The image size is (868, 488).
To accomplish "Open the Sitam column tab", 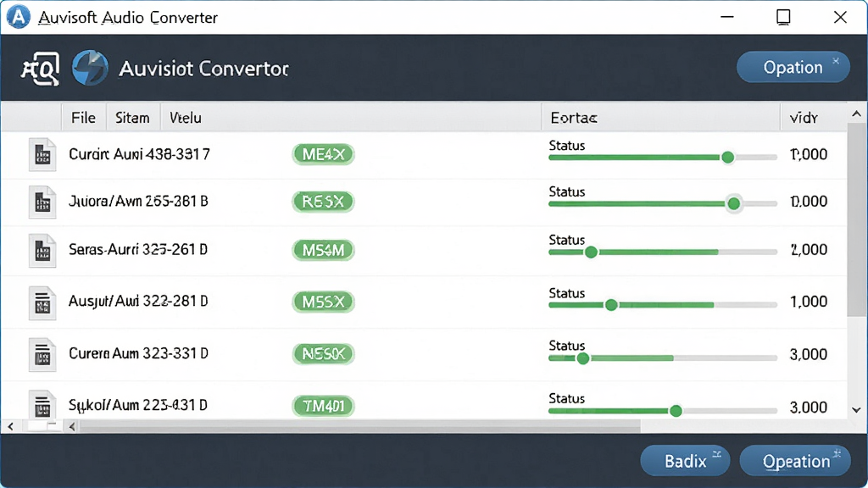I will 133,117.
